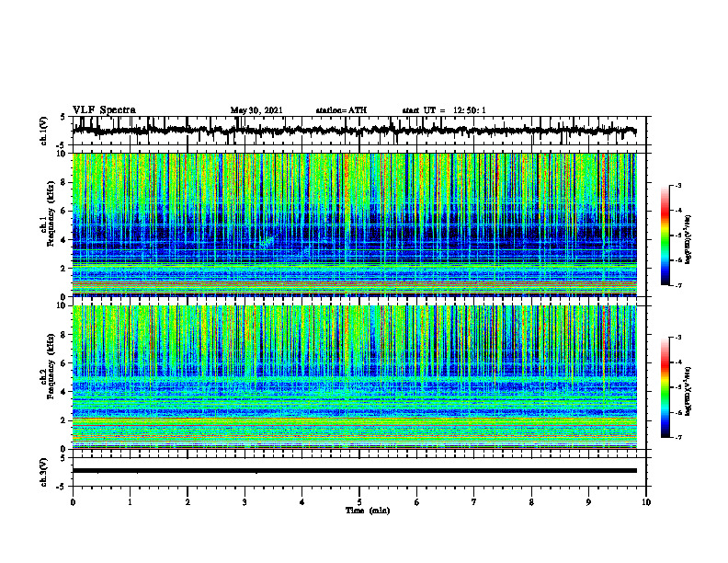Click the time tick label '3'
The height and width of the screenshot is (563, 728).
click(245, 502)
